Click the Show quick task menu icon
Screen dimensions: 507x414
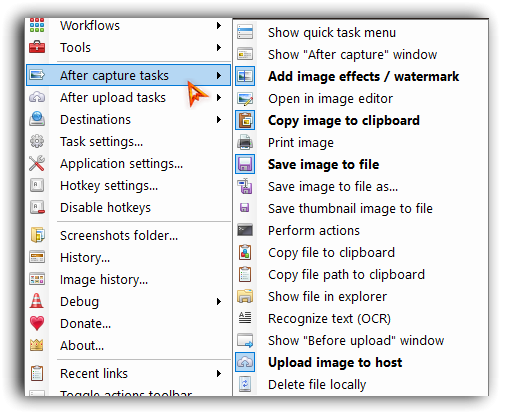(x=245, y=32)
